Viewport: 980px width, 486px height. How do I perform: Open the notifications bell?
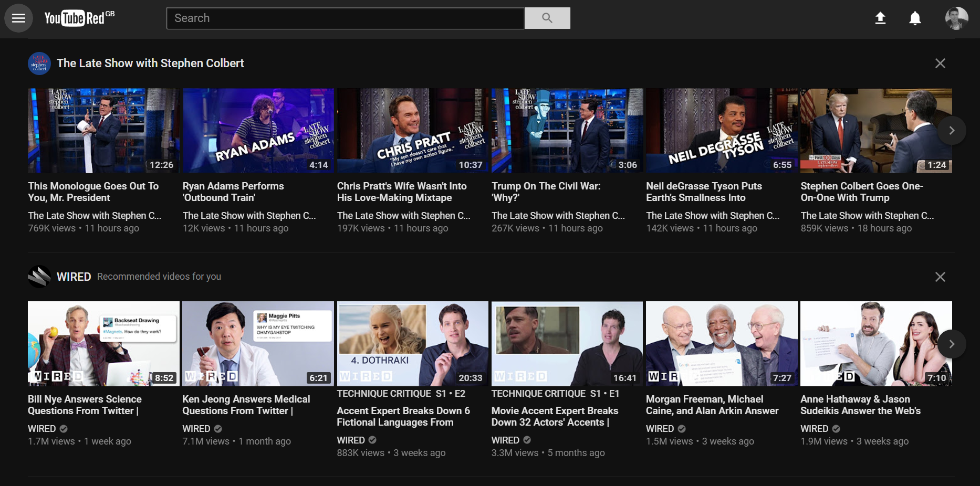point(915,18)
